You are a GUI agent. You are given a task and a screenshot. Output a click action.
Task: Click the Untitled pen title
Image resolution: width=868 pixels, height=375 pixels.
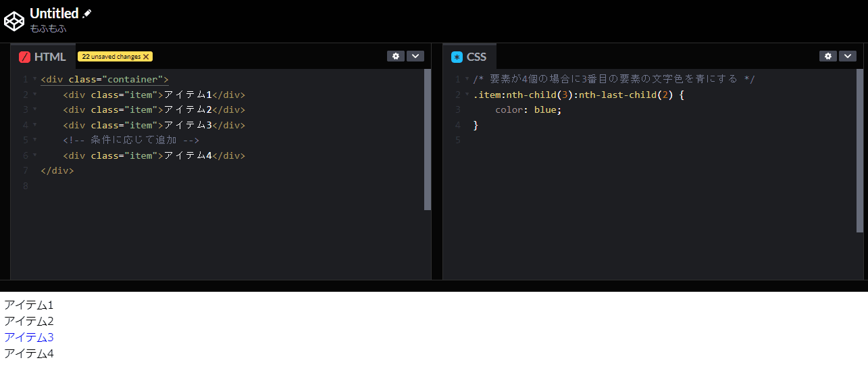point(54,14)
